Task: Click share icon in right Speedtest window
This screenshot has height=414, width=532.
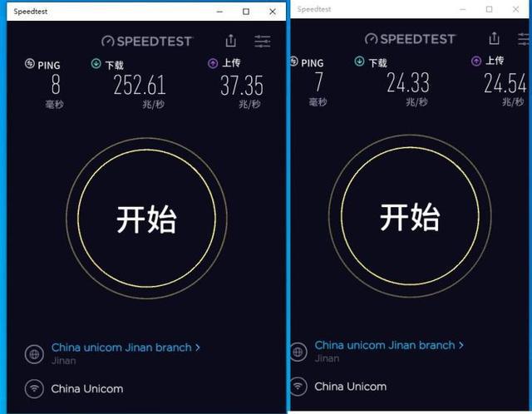Action: coord(494,38)
